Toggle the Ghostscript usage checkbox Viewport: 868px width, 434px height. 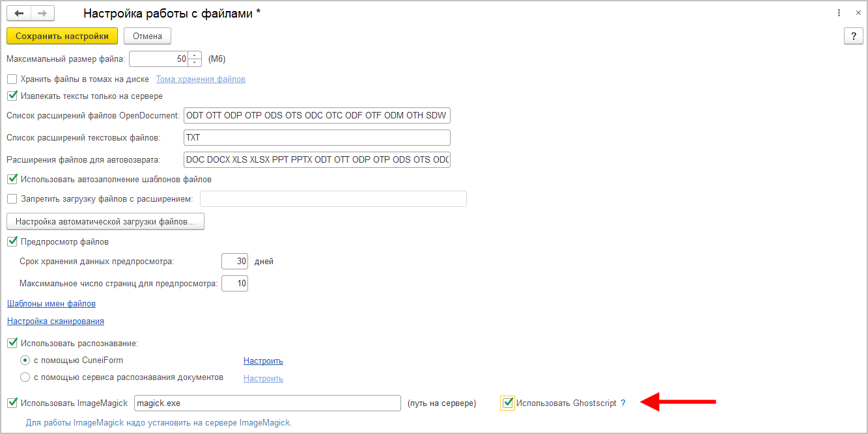(508, 403)
